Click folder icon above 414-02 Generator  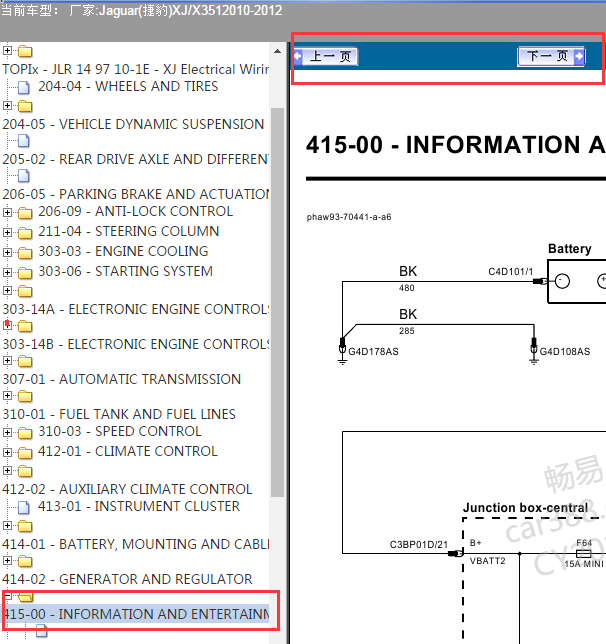pos(25,561)
